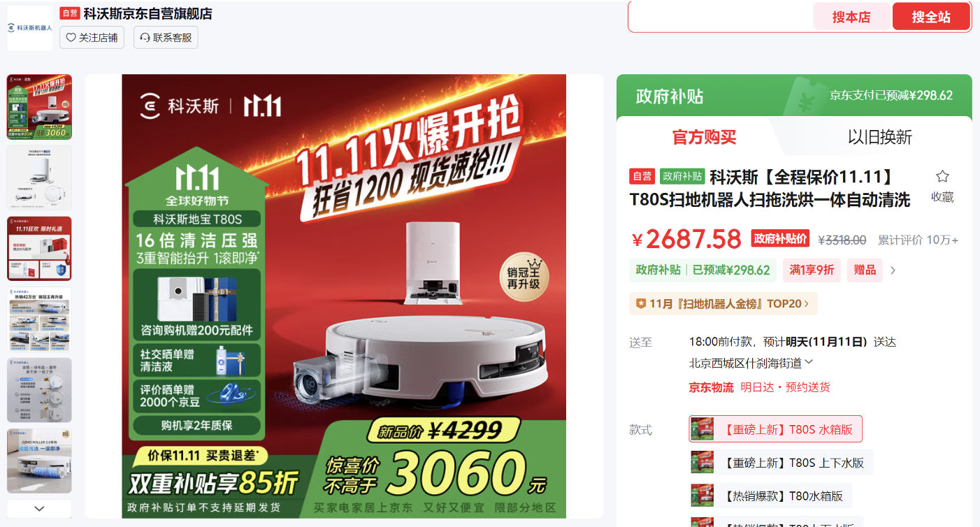The width and height of the screenshot is (980, 527).
Task: Click the heart 关注店铺 button
Action: point(92,37)
